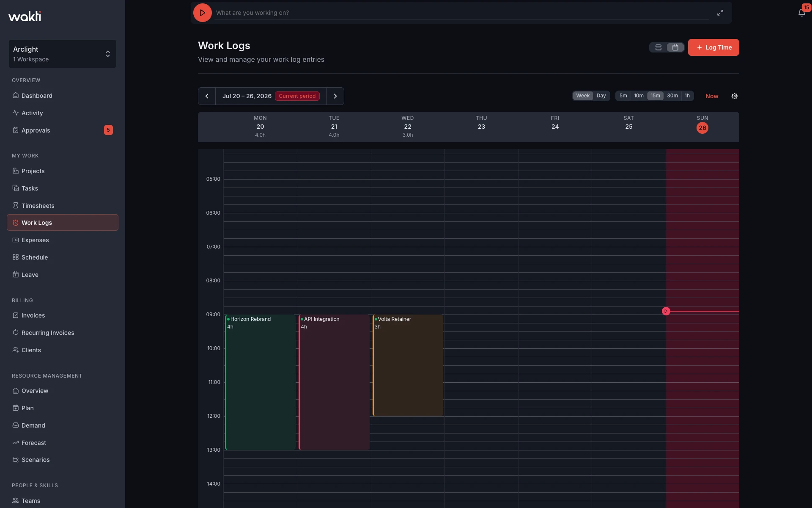Open the Horizon Rebrand 4h entry
This screenshot has height=508, width=812.
coord(260,382)
